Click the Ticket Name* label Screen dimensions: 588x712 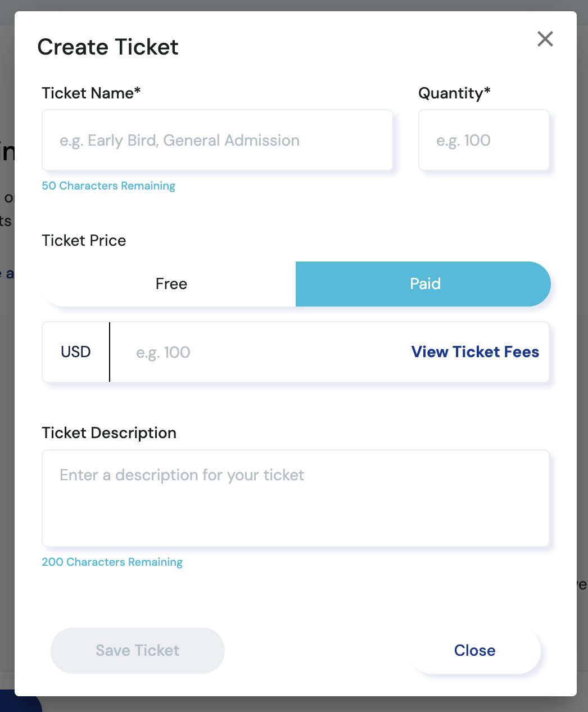click(91, 93)
